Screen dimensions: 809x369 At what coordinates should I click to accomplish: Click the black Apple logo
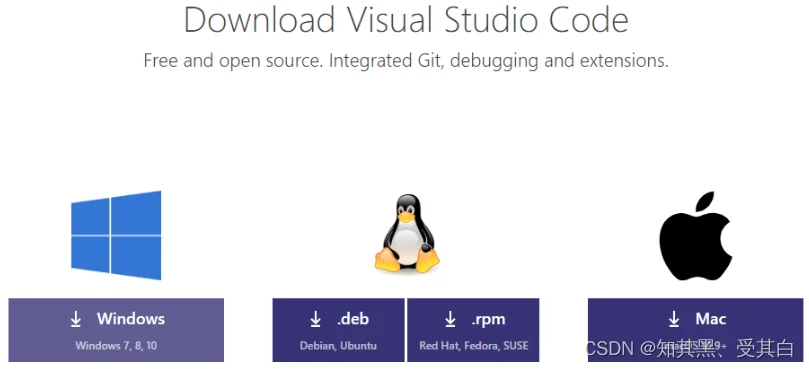click(695, 236)
